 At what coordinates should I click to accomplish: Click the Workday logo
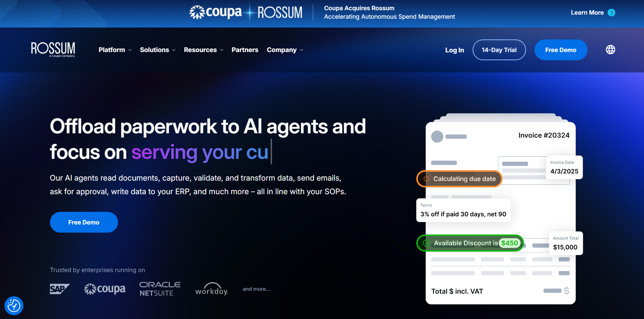211,289
